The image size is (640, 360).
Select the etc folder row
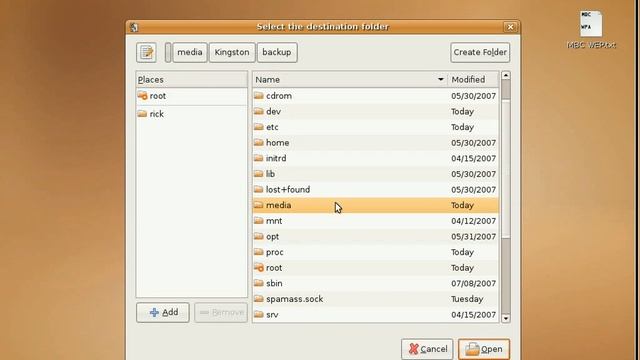coord(376,127)
